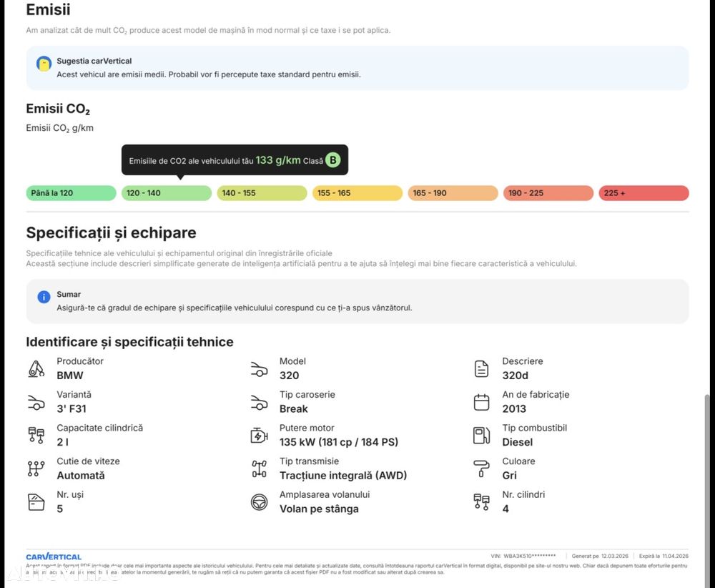Screen dimensions: 715x588
Task: Select the '225 +' red emission band
Action: click(x=644, y=193)
